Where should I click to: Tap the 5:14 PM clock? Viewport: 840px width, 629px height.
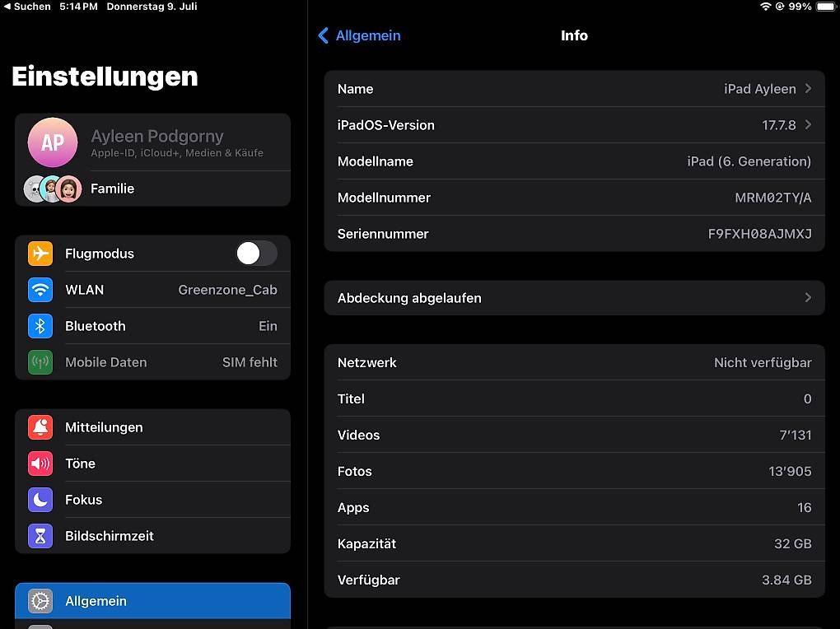coord(79,7)
